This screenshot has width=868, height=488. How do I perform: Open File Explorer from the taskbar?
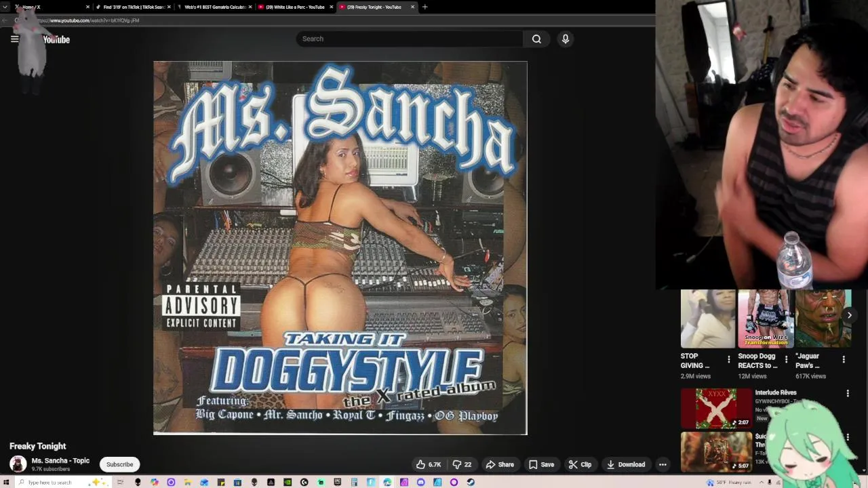pyautogui.click(x=187, y=482)
